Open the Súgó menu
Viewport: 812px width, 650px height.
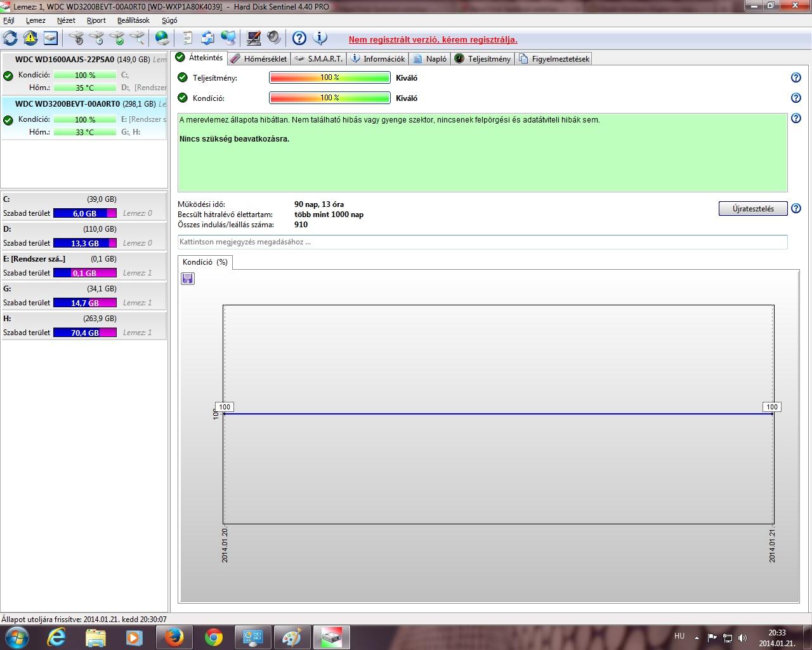click(x=169, y=20)
